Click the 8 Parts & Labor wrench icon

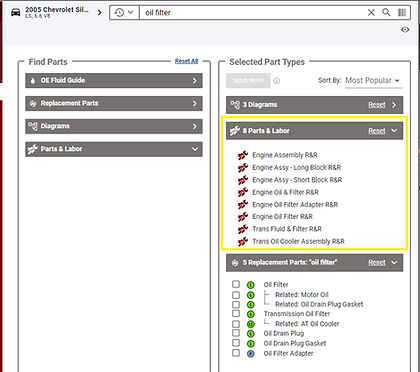click(x=235, y=131)
